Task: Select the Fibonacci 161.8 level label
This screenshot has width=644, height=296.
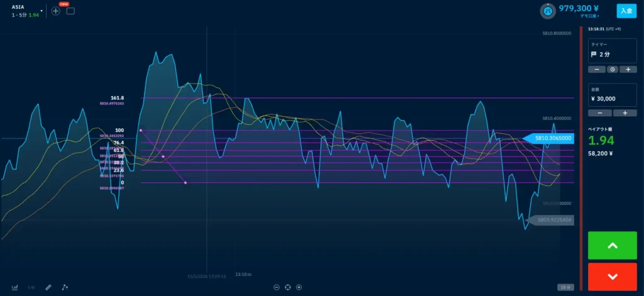Action: (117, 97)
